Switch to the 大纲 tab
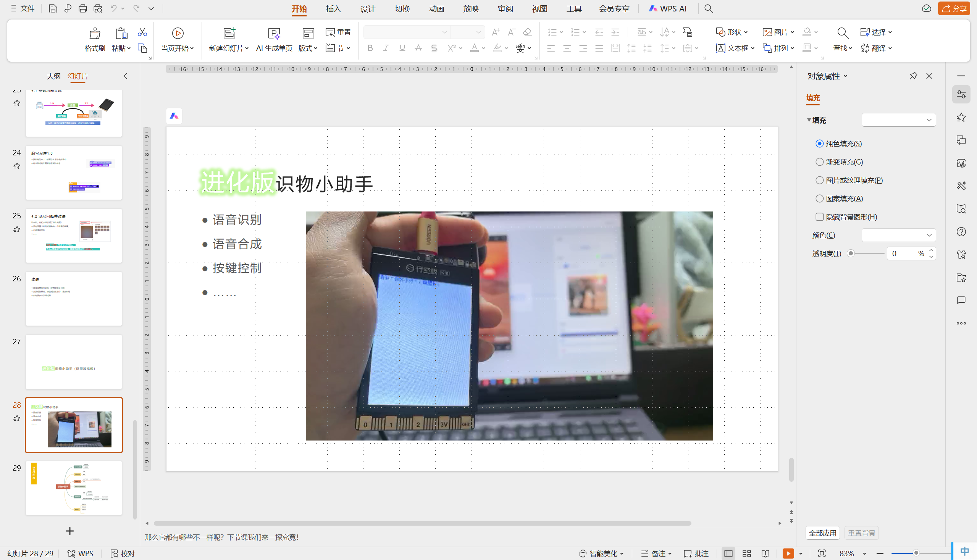The width and height of the screenshot is (977, 560). coord(53,76)
